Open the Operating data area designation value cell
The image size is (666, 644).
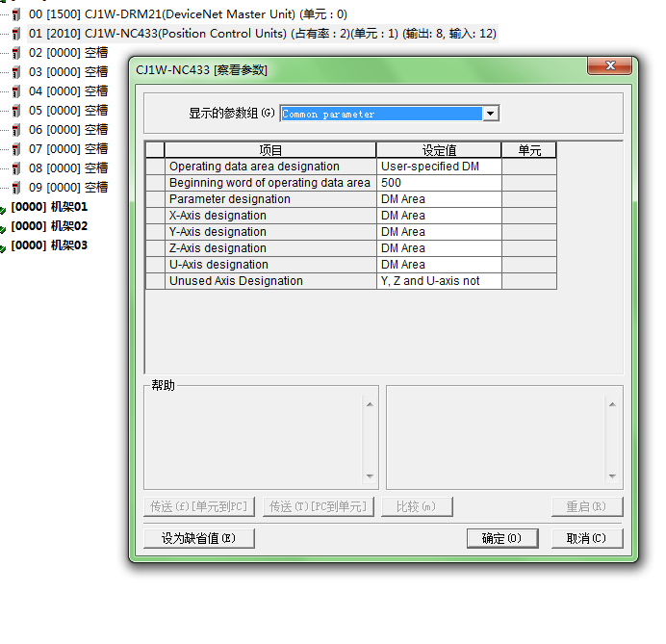[438, 167]
